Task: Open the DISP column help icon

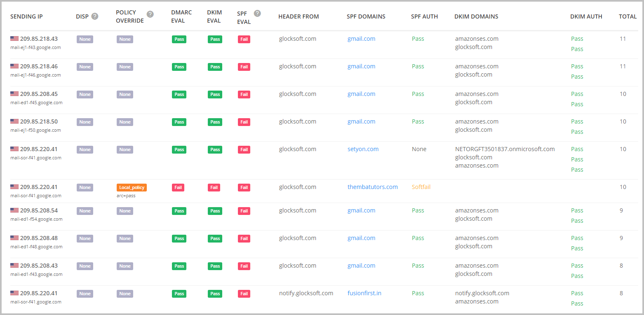Action: tap(95, 16)
